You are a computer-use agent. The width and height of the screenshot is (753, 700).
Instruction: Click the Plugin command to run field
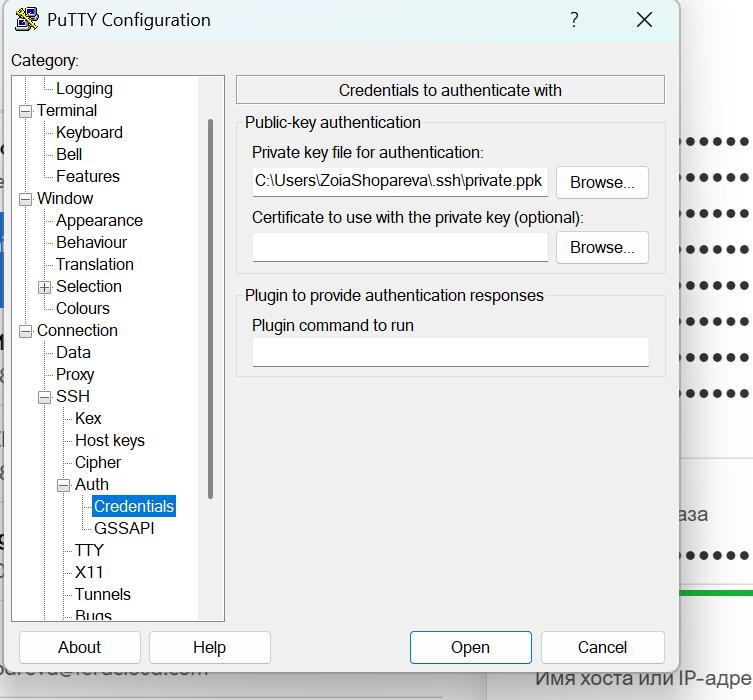pyautogui.click(x=450, y=352)
